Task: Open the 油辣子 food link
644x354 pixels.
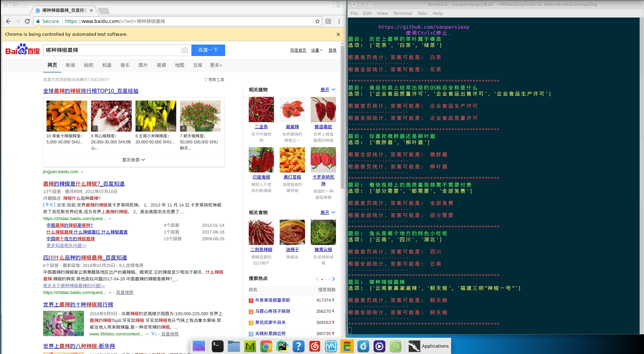Action: point(292,250)
